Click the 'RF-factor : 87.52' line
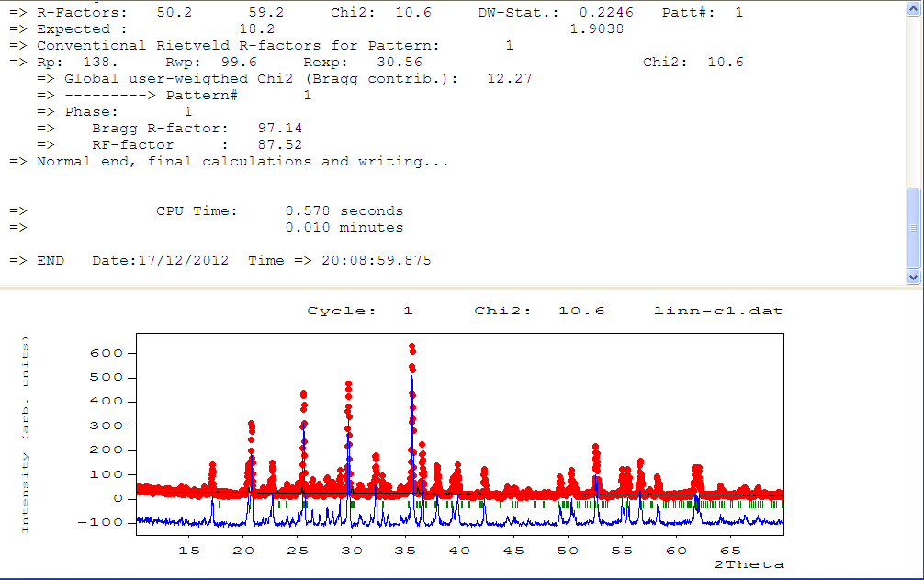The height and width of the screenshot is (580, 924). coord(170,145)
